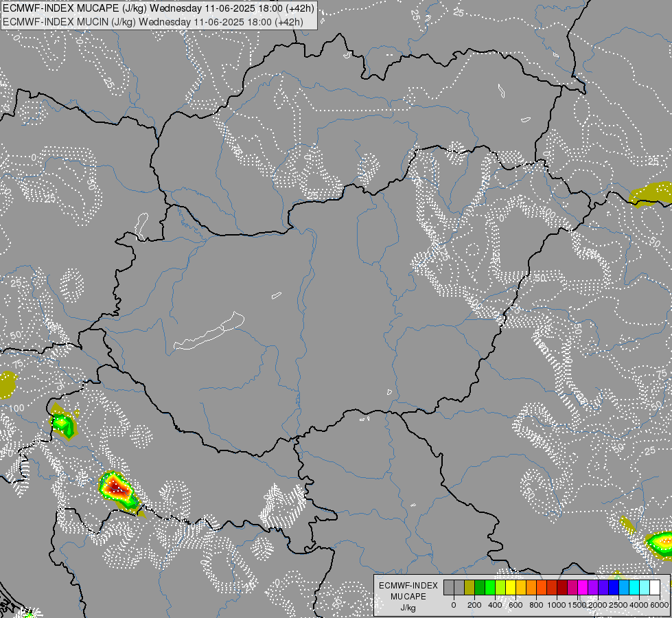Select the pale cyan legend swatch

645,587
